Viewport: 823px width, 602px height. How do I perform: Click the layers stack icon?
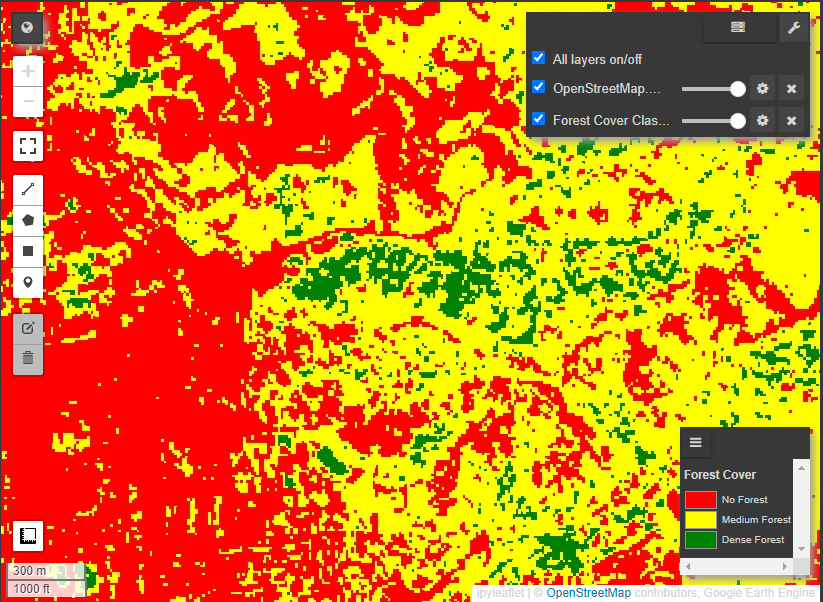point(738,27)
